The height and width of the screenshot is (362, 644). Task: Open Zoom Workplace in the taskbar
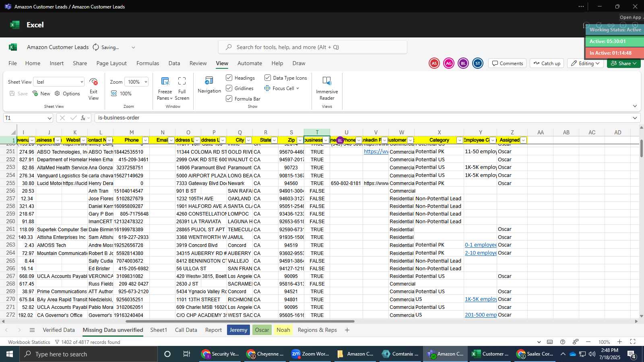(x=310, y=354)
